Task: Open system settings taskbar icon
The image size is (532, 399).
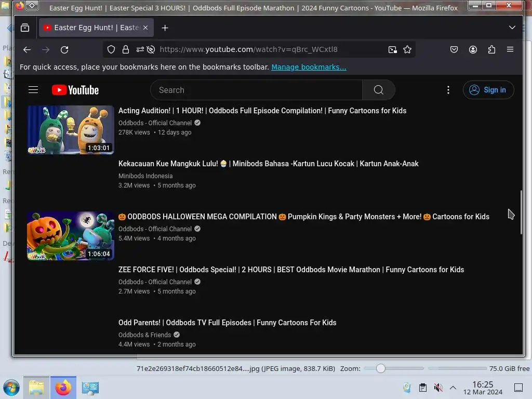Action: pyautogui.click(x=90, y=388)
